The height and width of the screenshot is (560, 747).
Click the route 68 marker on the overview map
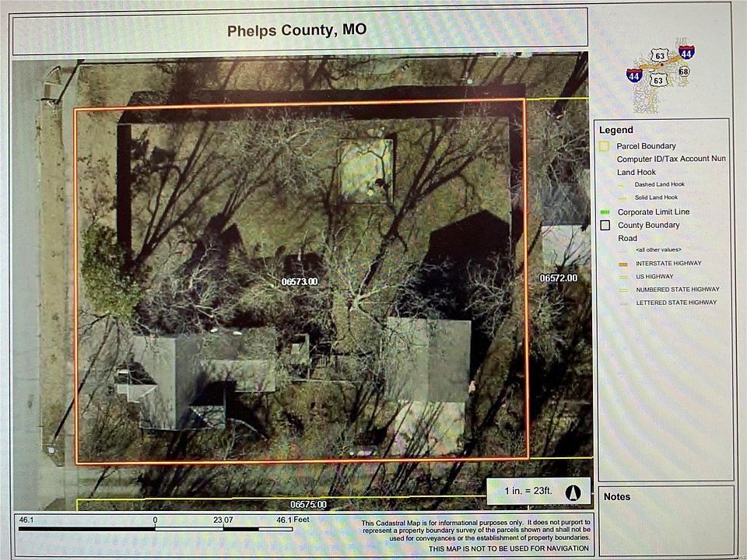684,72
